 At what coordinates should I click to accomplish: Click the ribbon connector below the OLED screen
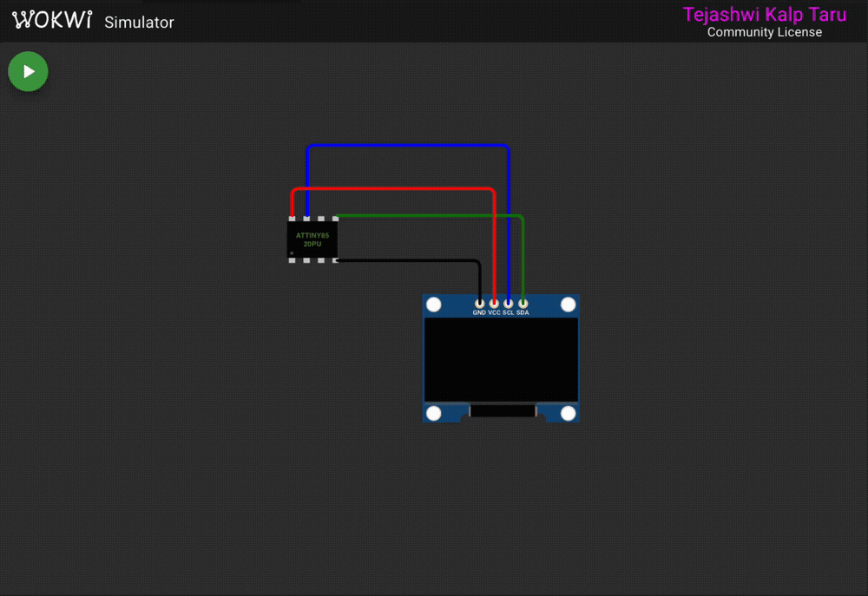tap(503, 411)
